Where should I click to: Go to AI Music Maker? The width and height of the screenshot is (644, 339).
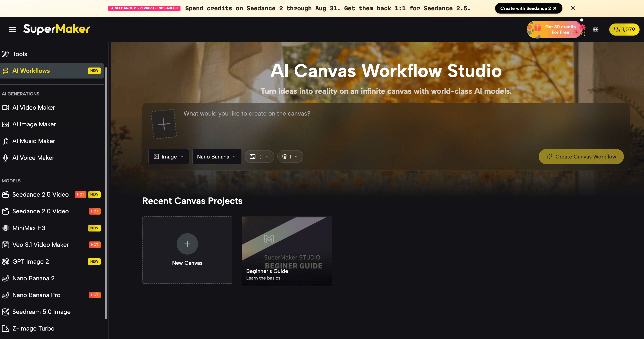click(52, 141)
